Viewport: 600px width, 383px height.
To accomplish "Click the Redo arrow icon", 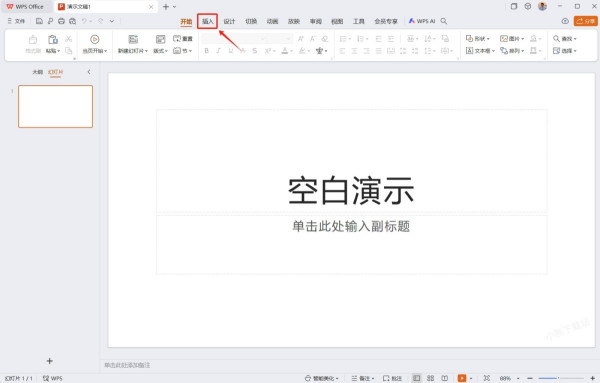I will [x=100, y=21].
